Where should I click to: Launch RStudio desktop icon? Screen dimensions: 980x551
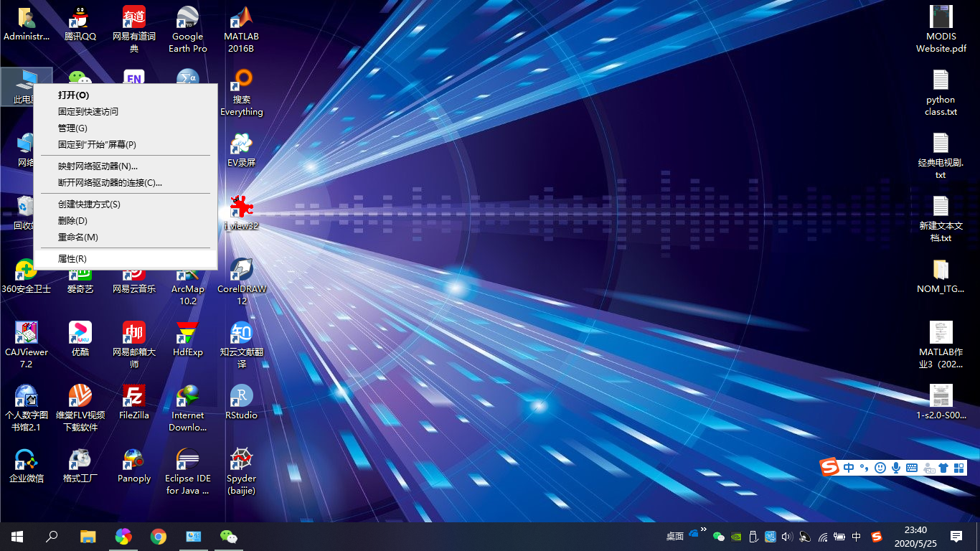click(242, 402)
